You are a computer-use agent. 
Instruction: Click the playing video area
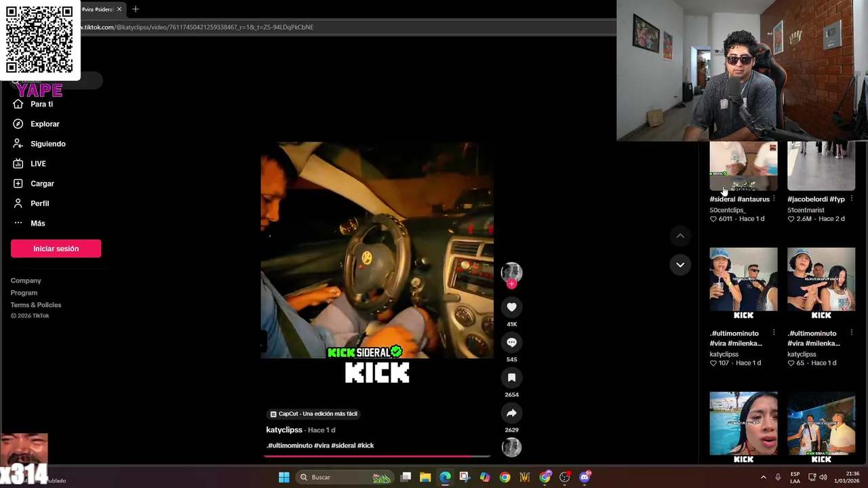pyautogui.click(x=377, y=249)
